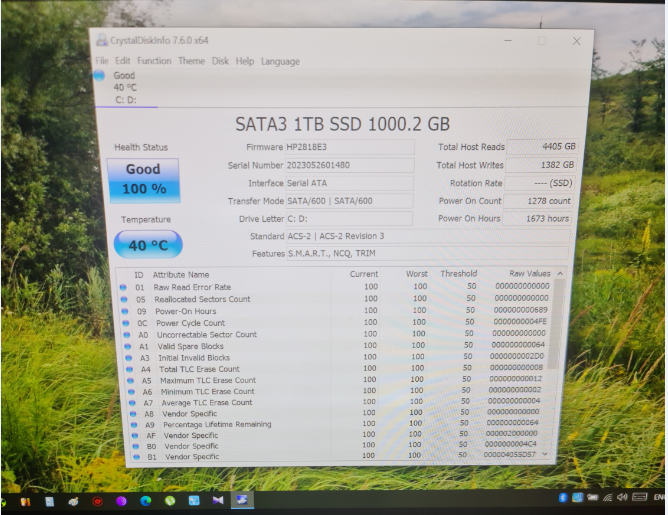Click status dot of Power Cycle Count
Screen dimensions: 668x515
click(x=126, y=323)
